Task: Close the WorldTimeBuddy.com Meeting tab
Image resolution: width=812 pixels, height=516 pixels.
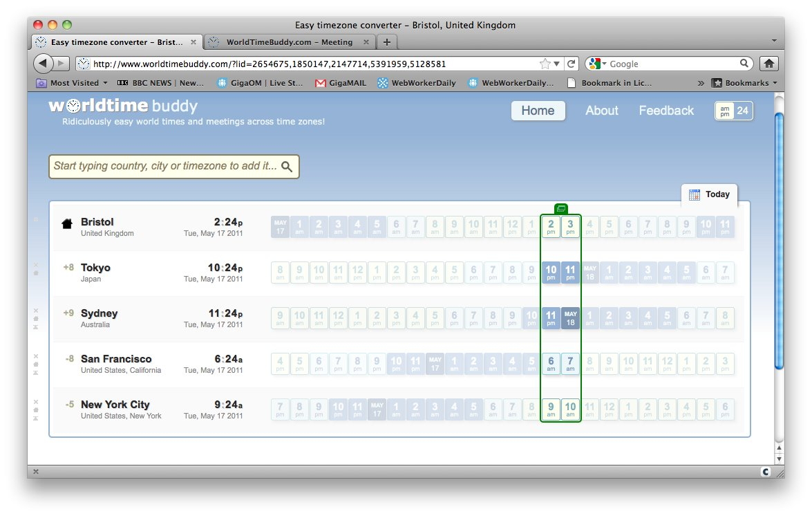Action: tap(366, 42)
